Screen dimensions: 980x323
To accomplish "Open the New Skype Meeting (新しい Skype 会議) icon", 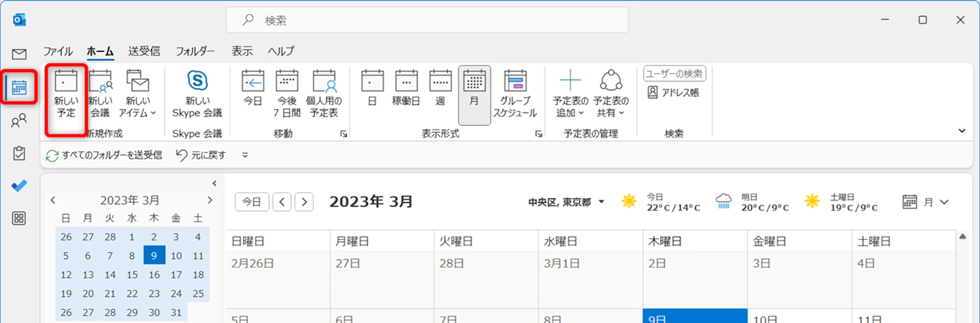I will 197,94.
